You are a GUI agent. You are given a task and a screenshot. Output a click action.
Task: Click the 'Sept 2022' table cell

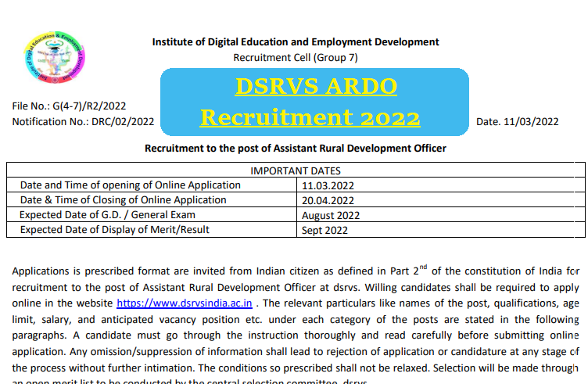click(x=441, y=230)
